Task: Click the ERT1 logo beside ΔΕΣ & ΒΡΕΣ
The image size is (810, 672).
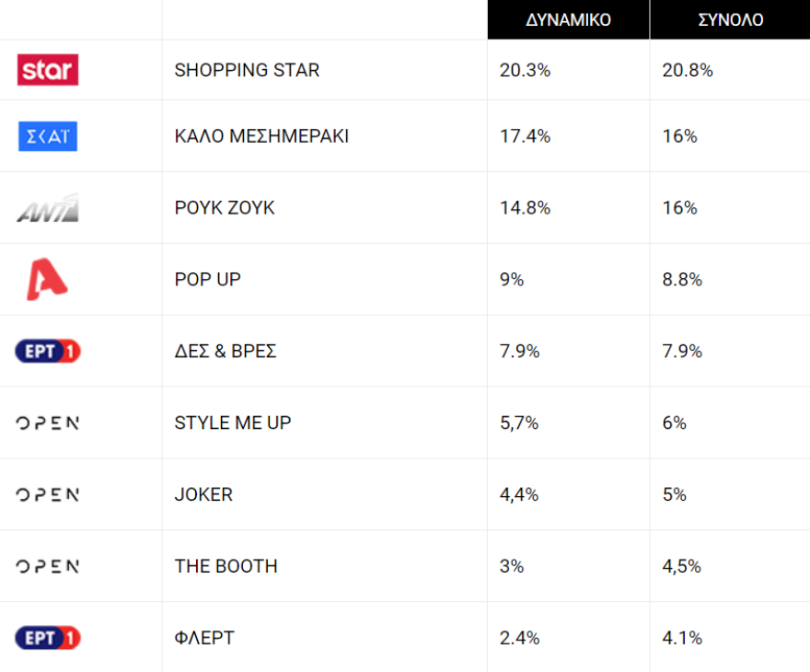Action: coord(48,352)
